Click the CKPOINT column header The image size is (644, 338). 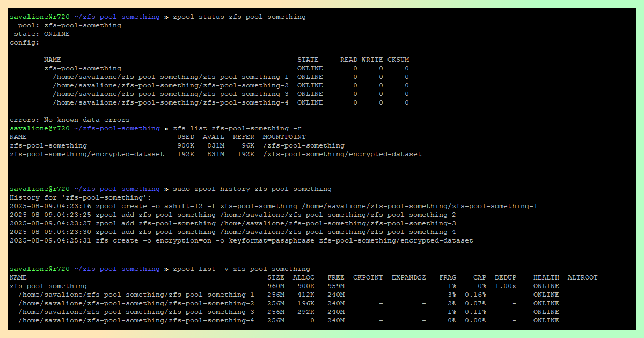368,277
